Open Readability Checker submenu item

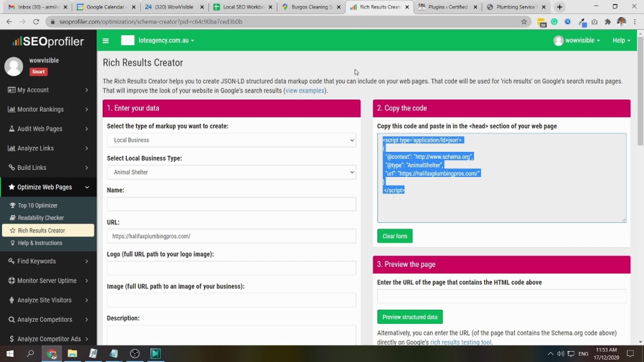pyautogui.click(x=41, y=218)
